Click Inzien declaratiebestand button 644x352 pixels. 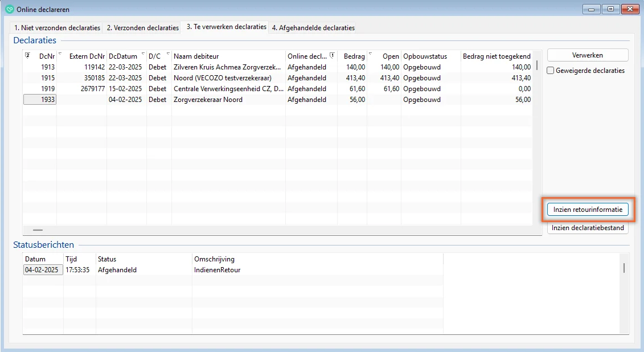[x=588, y=228]
